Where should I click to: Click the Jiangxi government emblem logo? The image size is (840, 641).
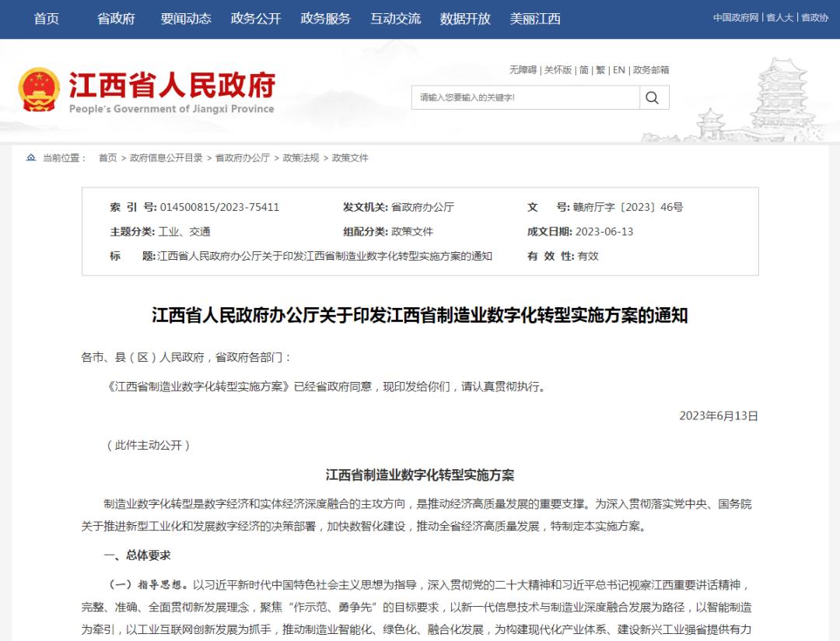point(39,88)
